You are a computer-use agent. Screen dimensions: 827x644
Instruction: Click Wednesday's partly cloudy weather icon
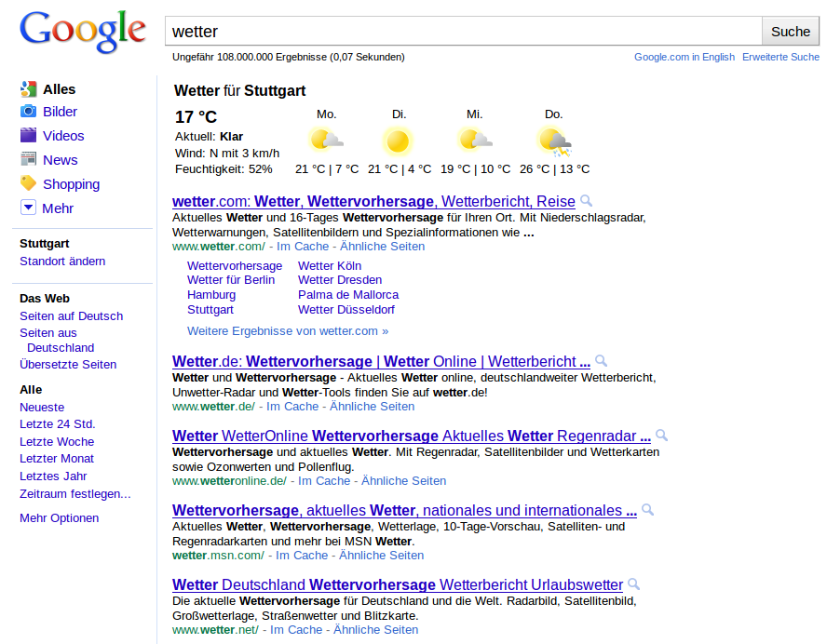click(x=475, y=141)
